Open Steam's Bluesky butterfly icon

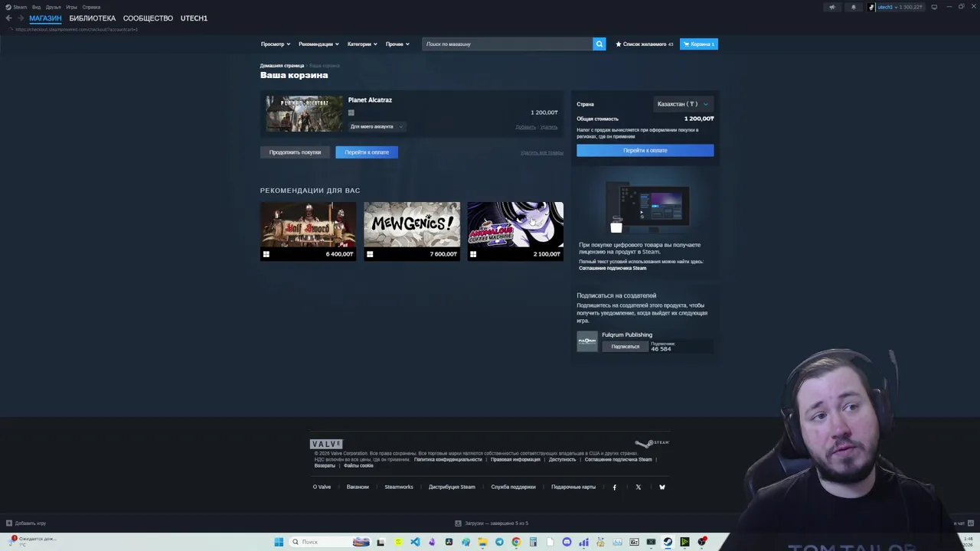pyautogui.click(x=662, y=487)
